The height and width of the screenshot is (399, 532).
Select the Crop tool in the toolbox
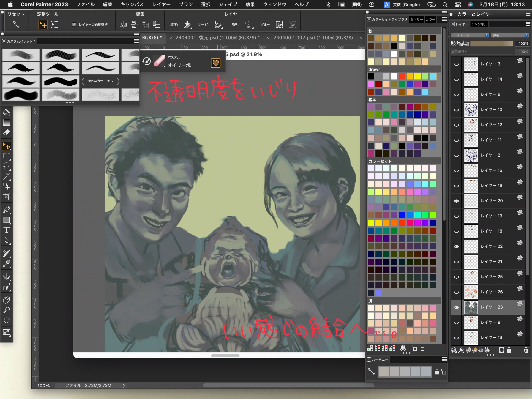pos(6,196)
